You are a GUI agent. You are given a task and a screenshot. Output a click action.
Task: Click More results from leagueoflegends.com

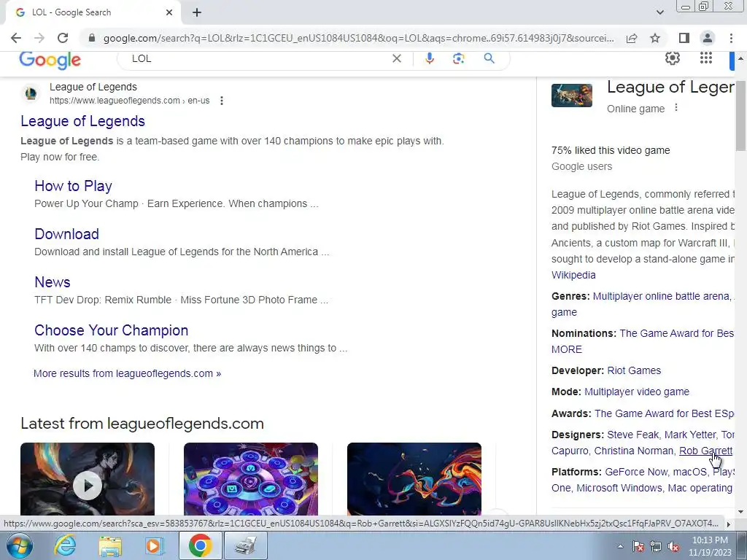pyautogui.click(x=127, y=373)
